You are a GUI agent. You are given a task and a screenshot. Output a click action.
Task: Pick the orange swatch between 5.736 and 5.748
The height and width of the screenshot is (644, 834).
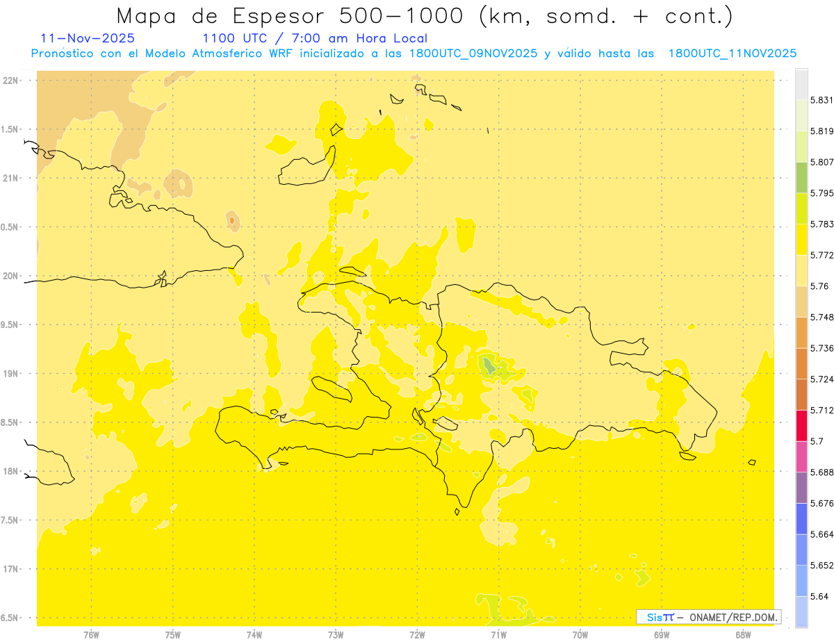801,332
